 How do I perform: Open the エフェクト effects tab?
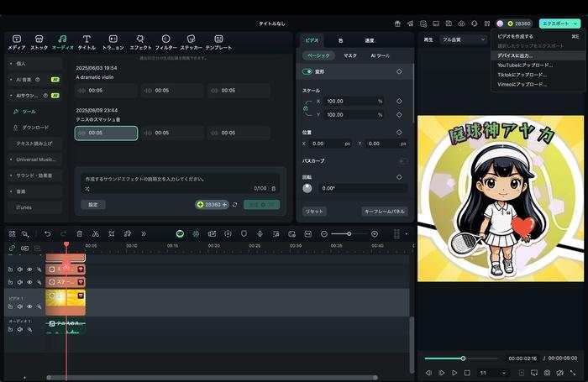(x=140, y=42)
